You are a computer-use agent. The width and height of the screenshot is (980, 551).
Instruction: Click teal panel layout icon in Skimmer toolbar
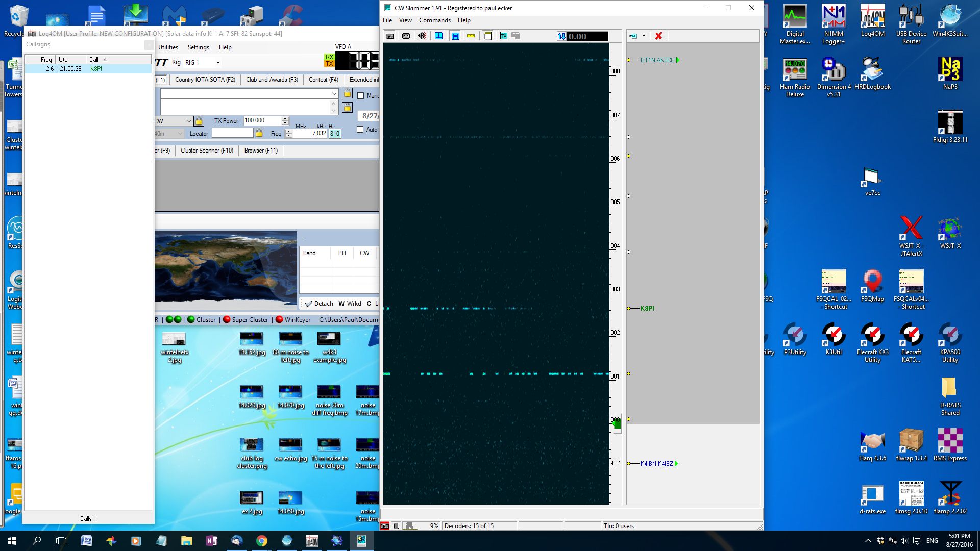[x=504, y=36]
